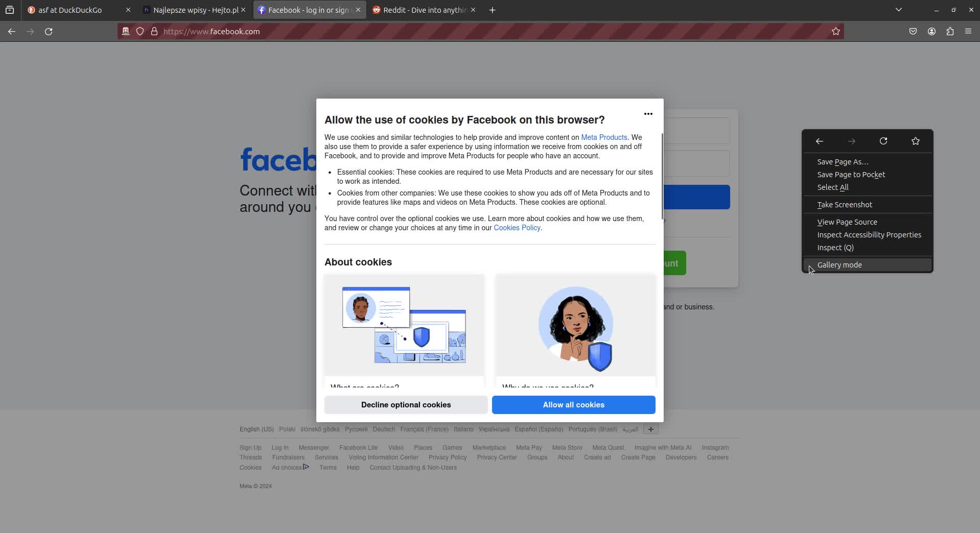The height and width of the screenshot is (533, 980).
Task: Open the Ad choices footer link
Action: click(290, 467)
